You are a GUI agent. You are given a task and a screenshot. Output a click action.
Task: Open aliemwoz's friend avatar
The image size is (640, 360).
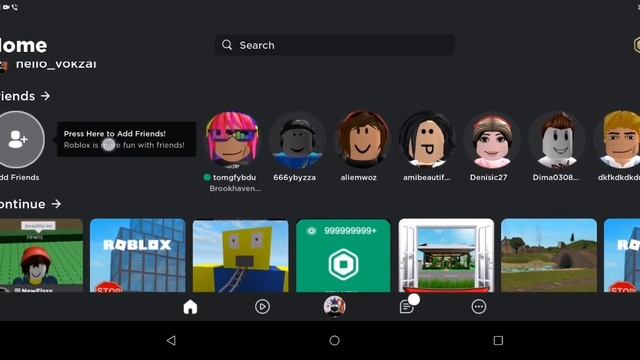point(362,140)
